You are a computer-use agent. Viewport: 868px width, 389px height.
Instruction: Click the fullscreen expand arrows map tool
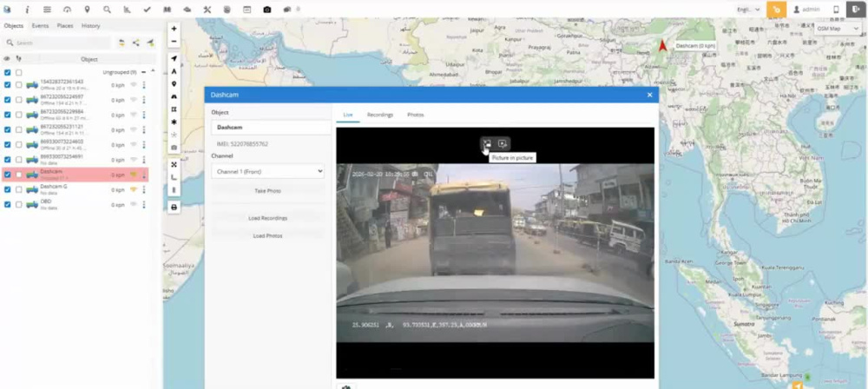[174, 165]
